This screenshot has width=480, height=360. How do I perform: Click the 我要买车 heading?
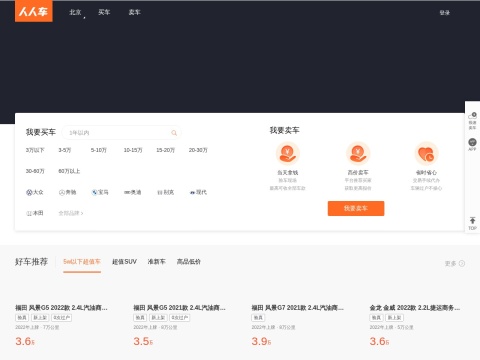tap(41, 132)
